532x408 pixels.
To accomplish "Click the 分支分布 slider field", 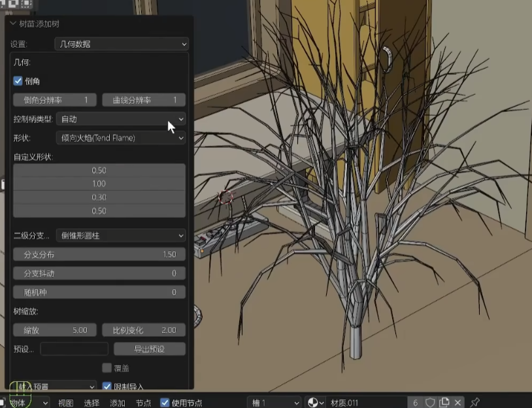I will (x=99, y=254).
